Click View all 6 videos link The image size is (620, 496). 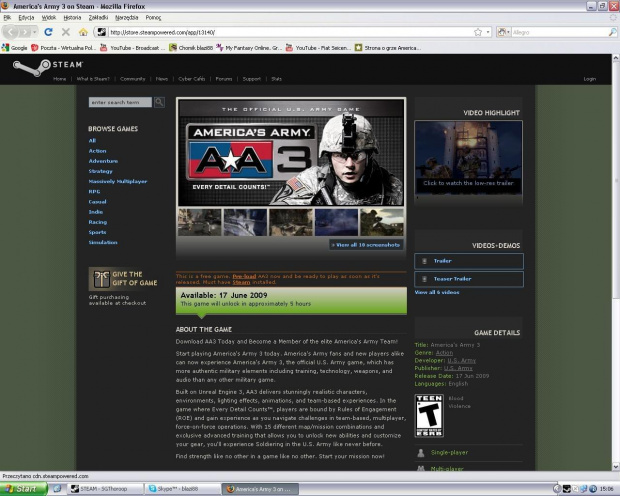(x=437, y=292)
